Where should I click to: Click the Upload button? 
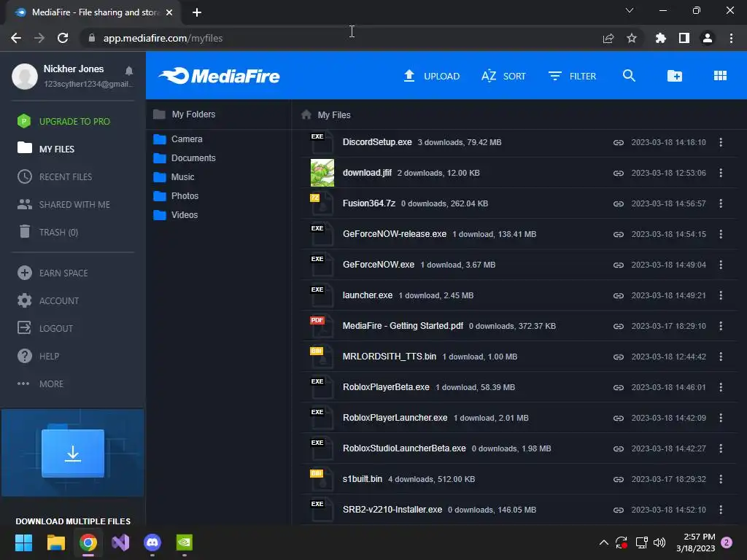[x=432, y=76]
